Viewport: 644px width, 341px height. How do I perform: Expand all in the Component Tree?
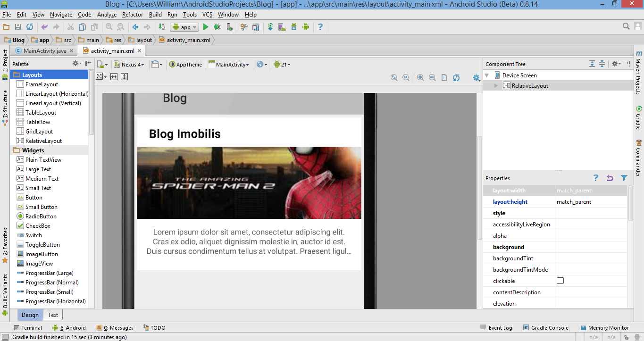(x=592, y=64)
